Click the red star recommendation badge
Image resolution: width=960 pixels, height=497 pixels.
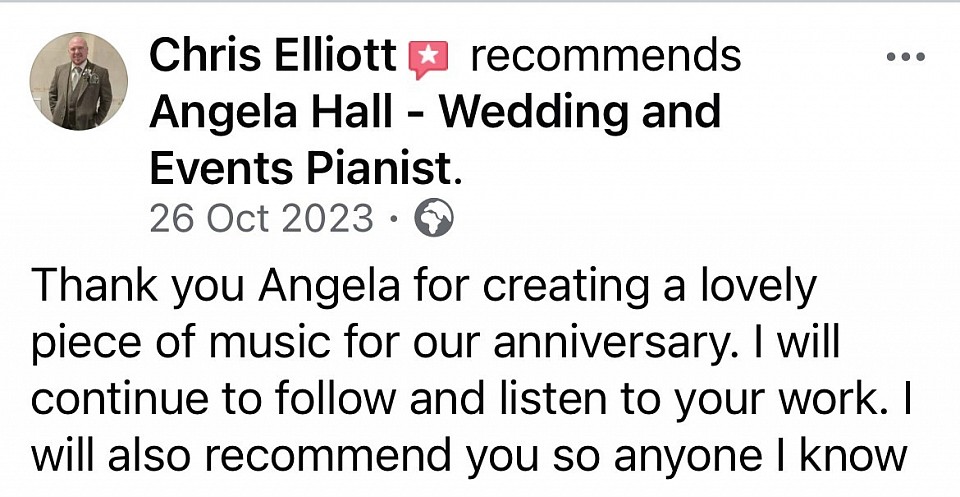pos(429,58)
